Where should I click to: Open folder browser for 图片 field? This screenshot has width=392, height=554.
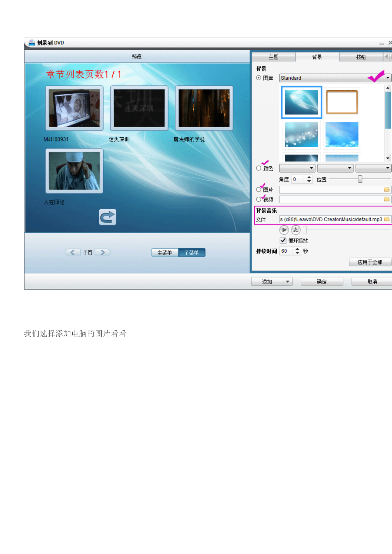(x=387, y=190)
